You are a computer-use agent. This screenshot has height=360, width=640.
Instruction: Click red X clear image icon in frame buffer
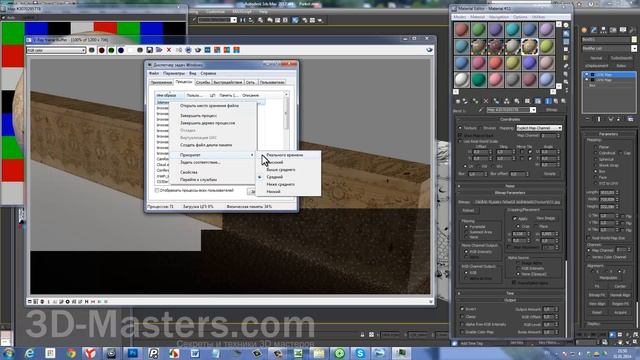point(169,50)
